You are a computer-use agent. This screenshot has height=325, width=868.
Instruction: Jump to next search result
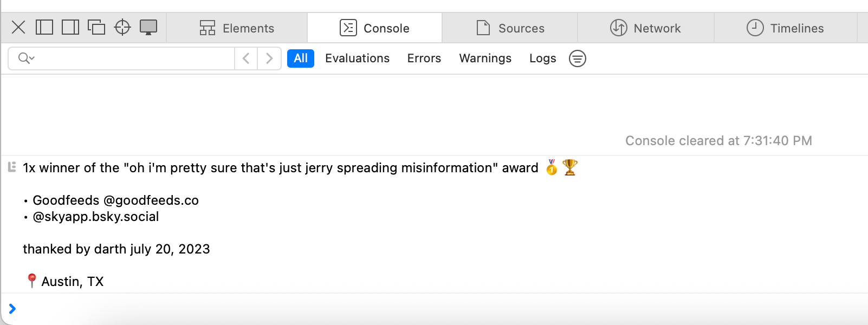(x=269, y=58)
